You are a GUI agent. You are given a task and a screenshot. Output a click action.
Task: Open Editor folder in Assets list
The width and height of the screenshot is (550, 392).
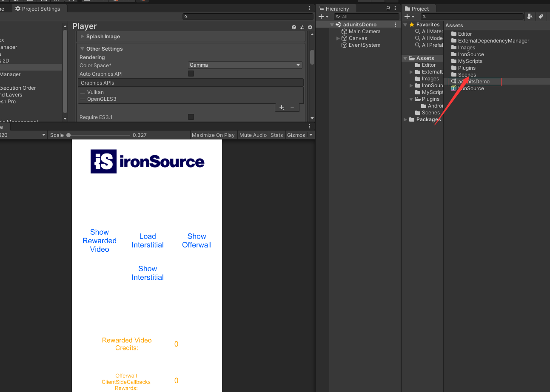[462, 34]
